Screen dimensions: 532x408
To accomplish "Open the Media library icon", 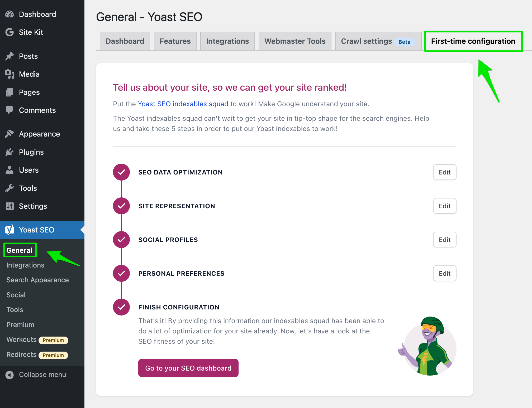I will (x=9, y=74).
